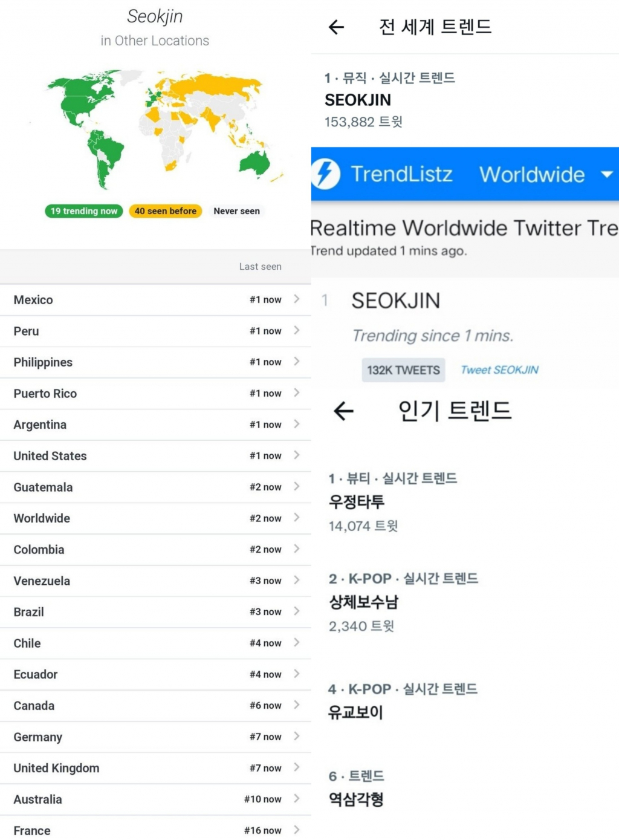The width and height of the screenshot is (619, 840).
Task: Open the Canada row chevron
Action: [297, 705]
